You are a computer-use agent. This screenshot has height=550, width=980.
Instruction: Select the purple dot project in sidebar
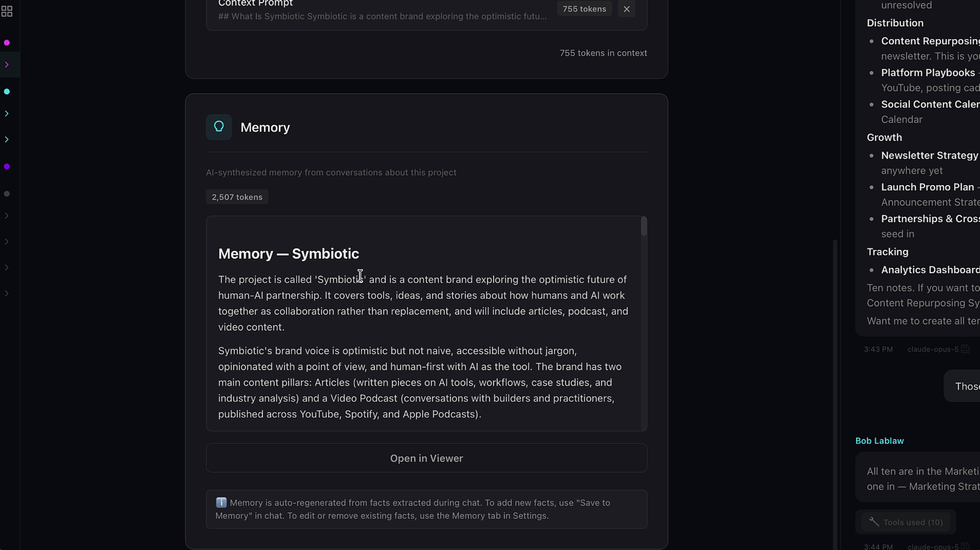(7, 166)
